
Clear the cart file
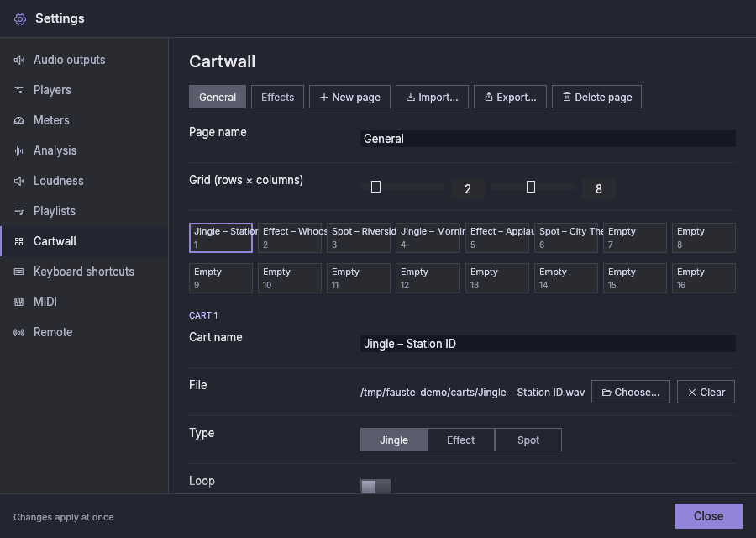[706, 392]
